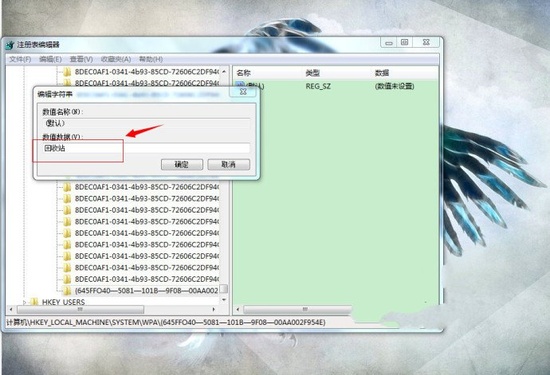Click folder icon of the {645FFO40 key
Viewport: 550px width, 375px height.
pyautogui.click(x=67, y=290)
